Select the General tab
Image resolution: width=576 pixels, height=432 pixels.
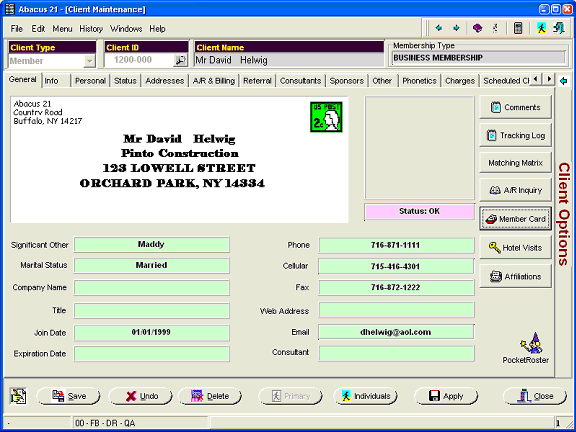coord(22,80)
